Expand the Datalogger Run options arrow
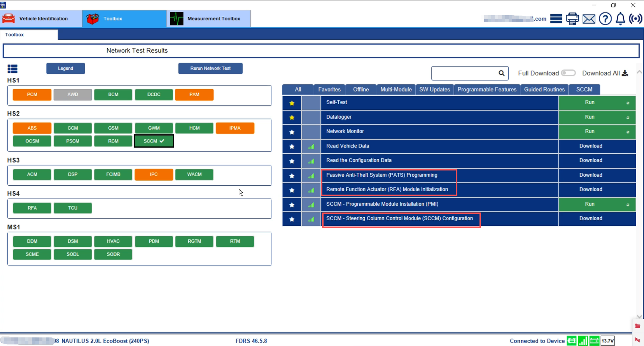The image size is (644, 346). pos(628,118)
